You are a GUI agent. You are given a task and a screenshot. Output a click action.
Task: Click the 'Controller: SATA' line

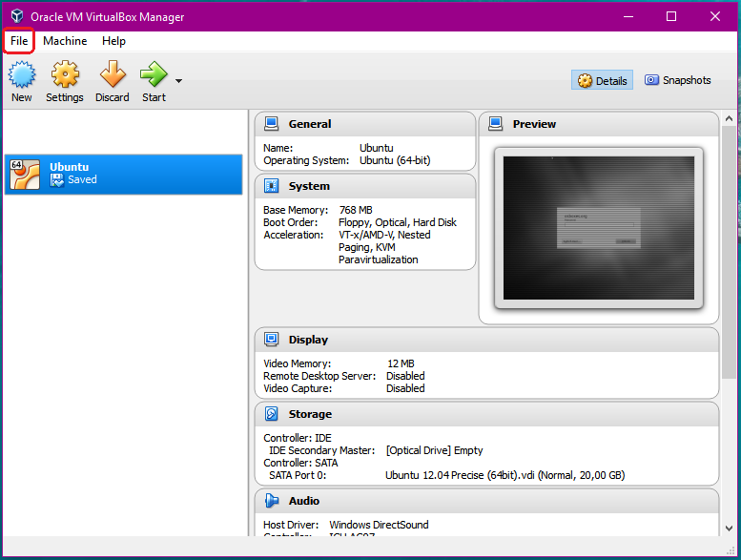pyautogui.click(x=300, y=463)
